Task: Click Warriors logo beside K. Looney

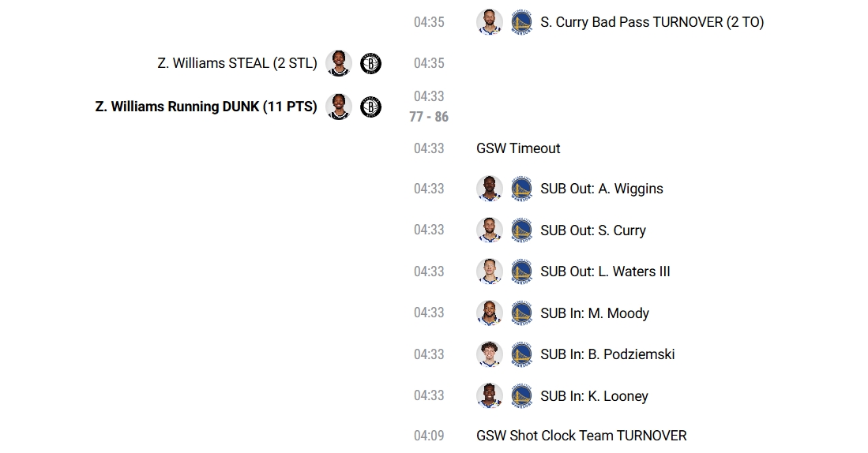Action: 521,396
